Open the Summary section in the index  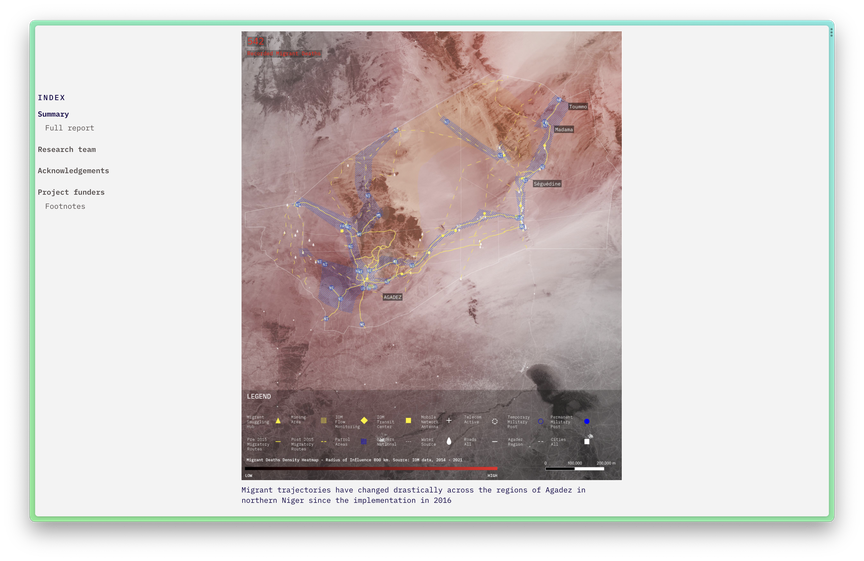(x=53, y=114)
